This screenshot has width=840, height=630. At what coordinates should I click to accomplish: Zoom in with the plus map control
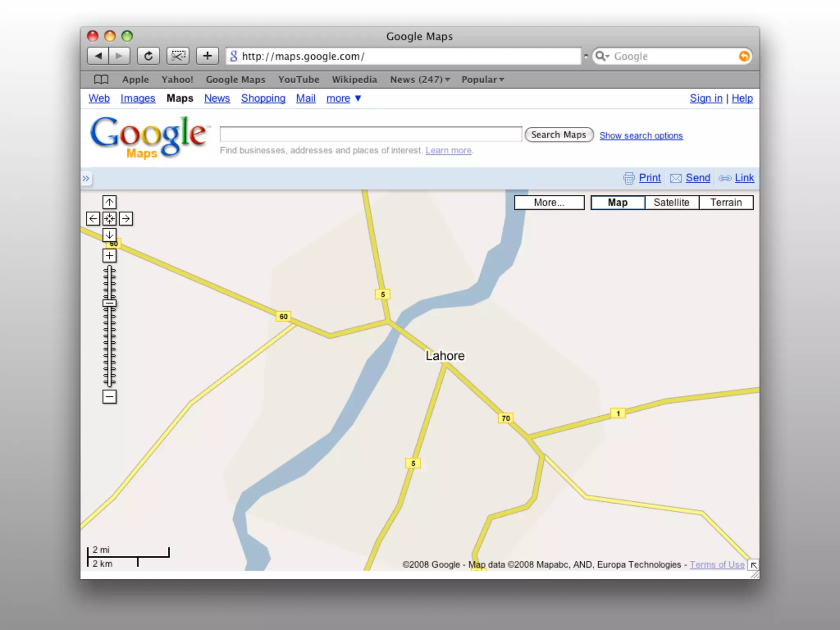tap(110, 256)
